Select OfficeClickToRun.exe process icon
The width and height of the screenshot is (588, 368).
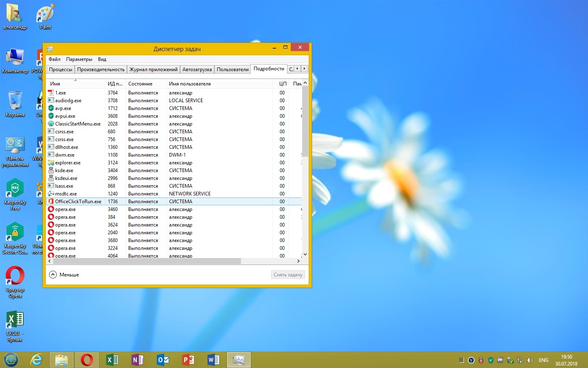51,202
